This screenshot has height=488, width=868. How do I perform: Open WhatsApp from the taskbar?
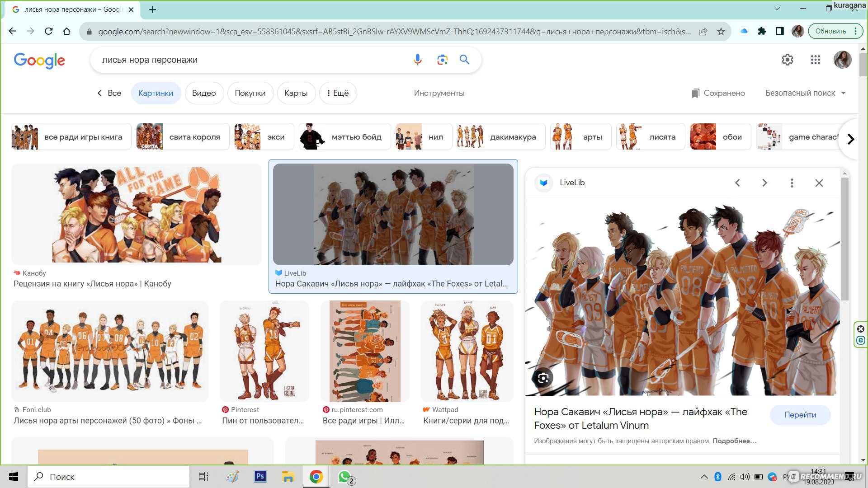[x=345, y=477]
